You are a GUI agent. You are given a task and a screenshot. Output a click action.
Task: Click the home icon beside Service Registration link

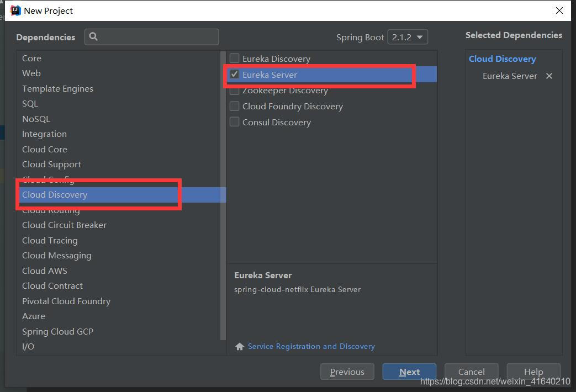(240, 346)
